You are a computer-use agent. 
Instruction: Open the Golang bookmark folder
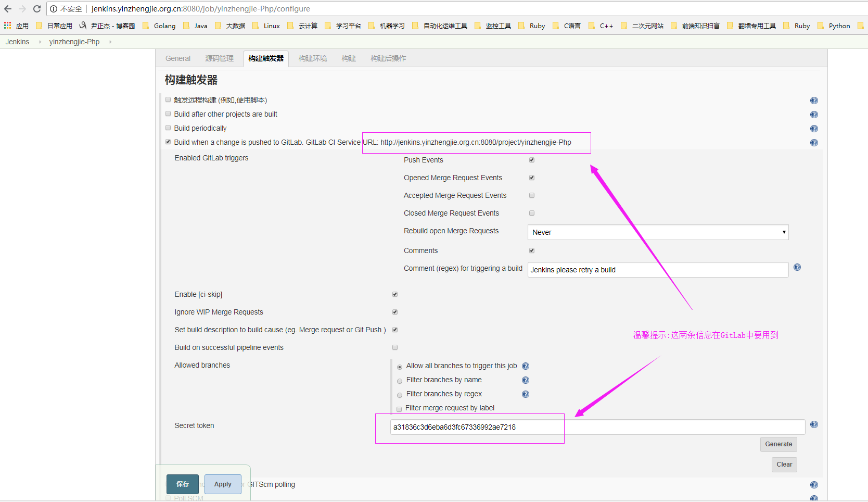tap(159, 26)
